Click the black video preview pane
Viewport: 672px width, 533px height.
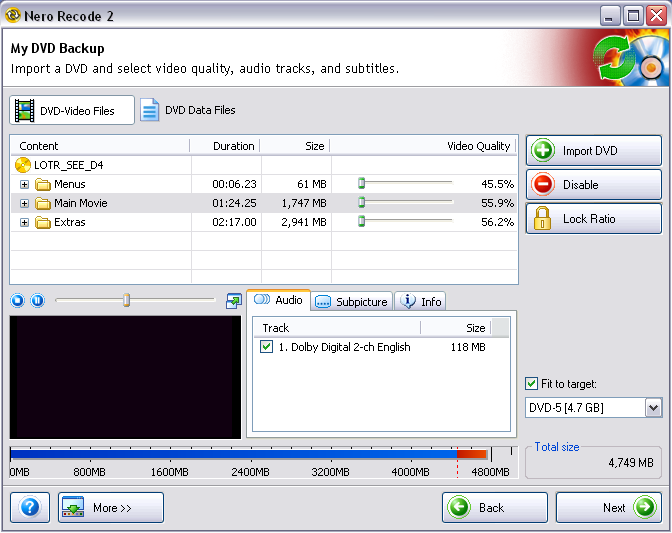coord(125,377)
